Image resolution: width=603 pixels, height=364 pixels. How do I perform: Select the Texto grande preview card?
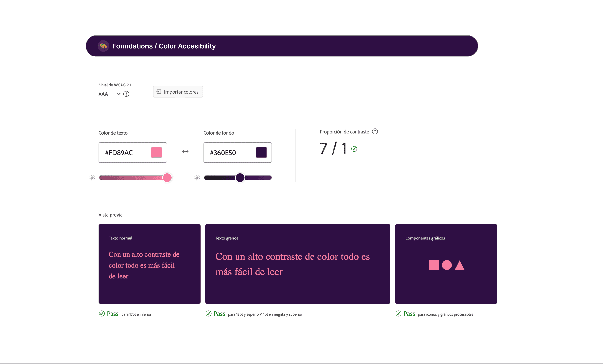[x=298, y=264]
